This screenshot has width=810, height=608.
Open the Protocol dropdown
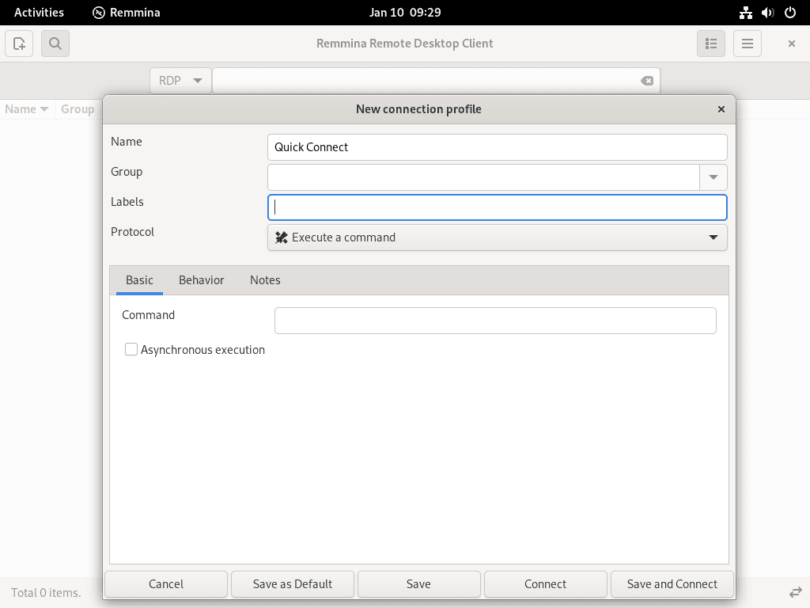pyautogui.click(x=713, y=237)
